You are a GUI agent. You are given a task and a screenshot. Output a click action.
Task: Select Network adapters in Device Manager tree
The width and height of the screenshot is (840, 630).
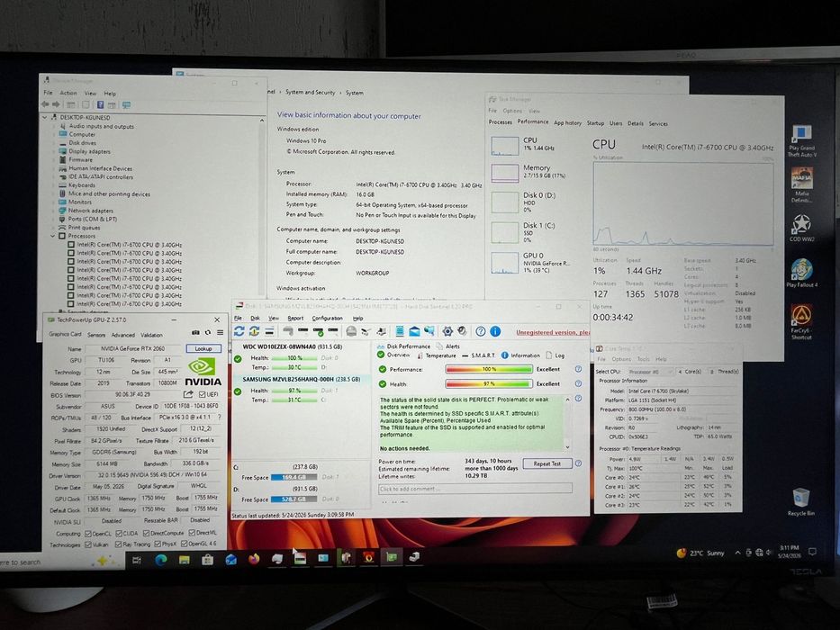pos(90,211)
